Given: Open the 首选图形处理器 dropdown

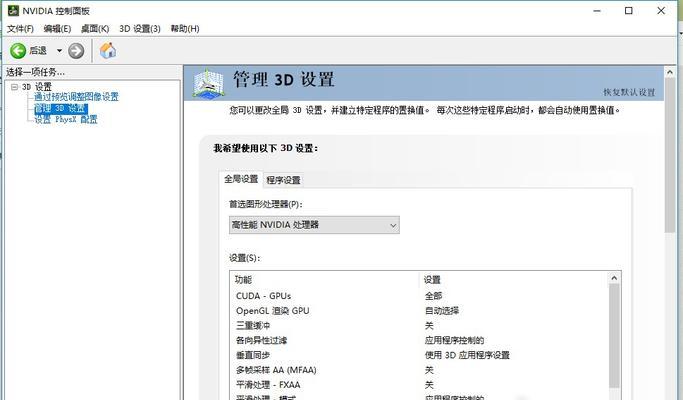Looking at the screenshot, I should click(x=314, y=225).
